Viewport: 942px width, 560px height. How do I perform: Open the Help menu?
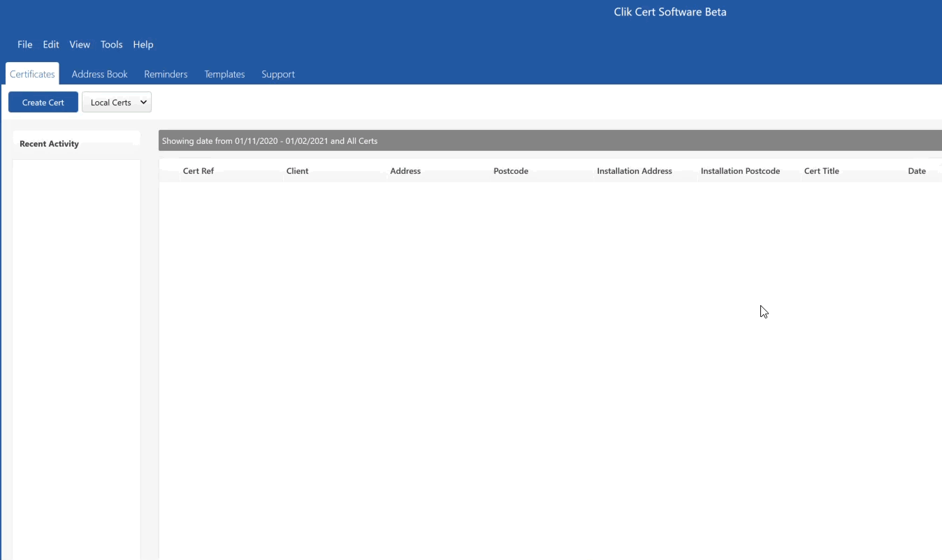[143, 44]
